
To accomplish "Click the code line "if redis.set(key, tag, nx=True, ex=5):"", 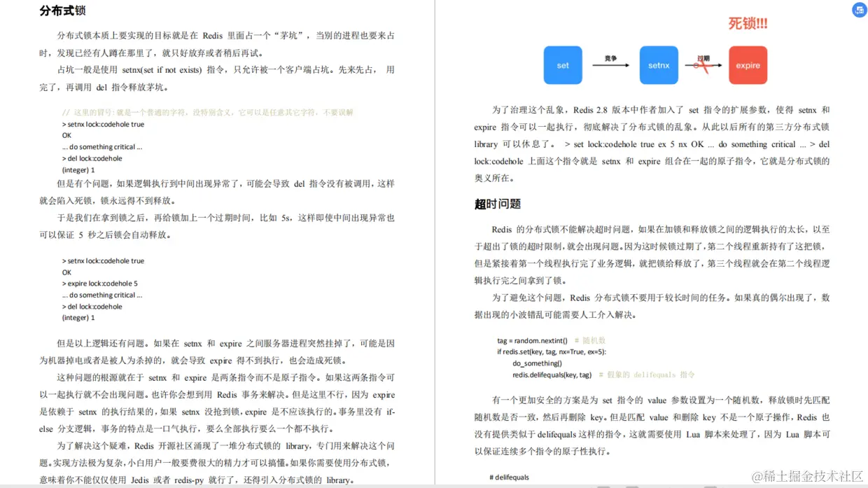I will 552,351.
